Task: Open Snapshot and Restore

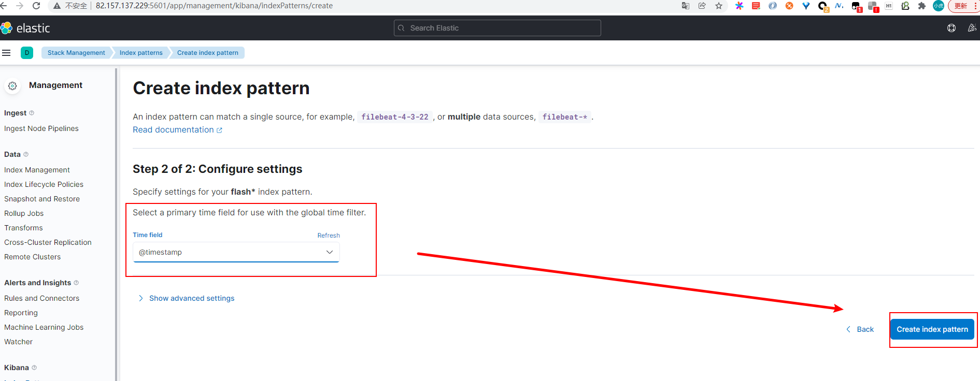Action: tap(42, 199)
